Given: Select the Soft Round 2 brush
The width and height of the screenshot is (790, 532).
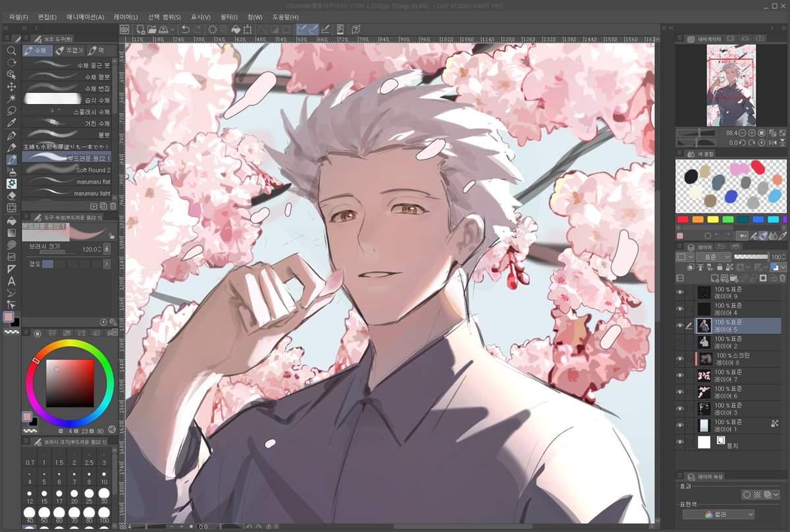Looking at the screenshot, I should tap(67, 170).
